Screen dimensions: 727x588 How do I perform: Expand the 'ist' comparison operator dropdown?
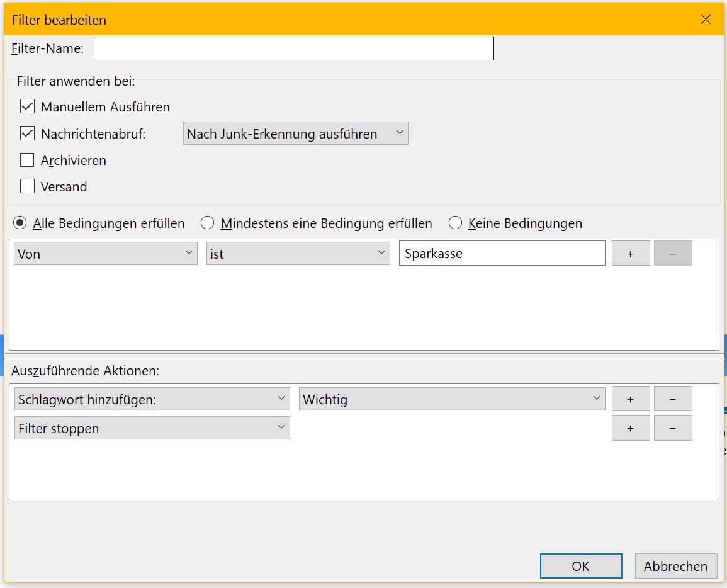click(298, 253)
